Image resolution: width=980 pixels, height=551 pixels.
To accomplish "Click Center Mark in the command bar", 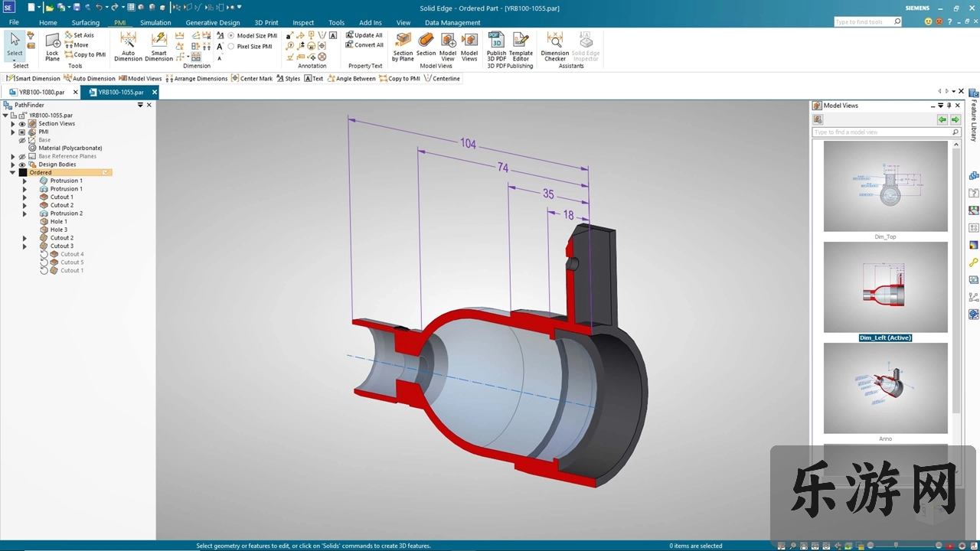I will [251, 78].
